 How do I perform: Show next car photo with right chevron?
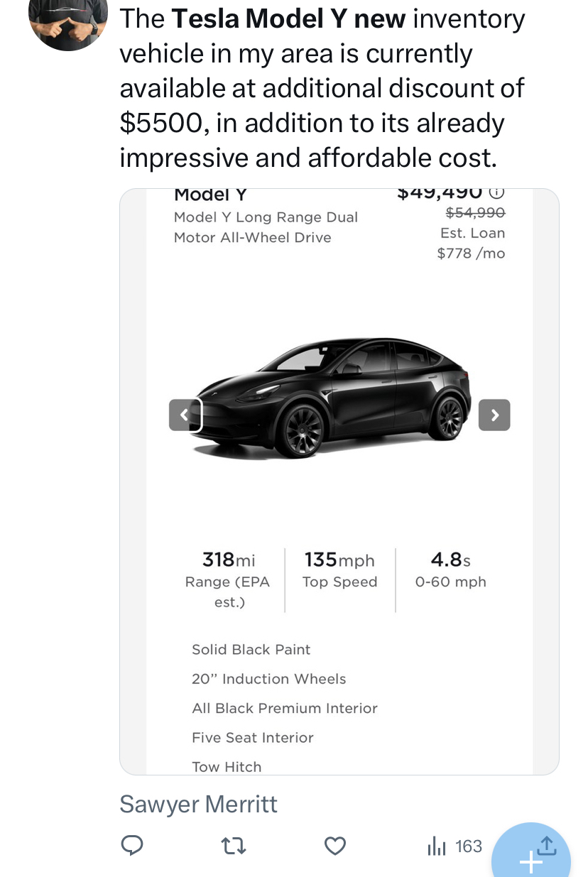(494, 415)
